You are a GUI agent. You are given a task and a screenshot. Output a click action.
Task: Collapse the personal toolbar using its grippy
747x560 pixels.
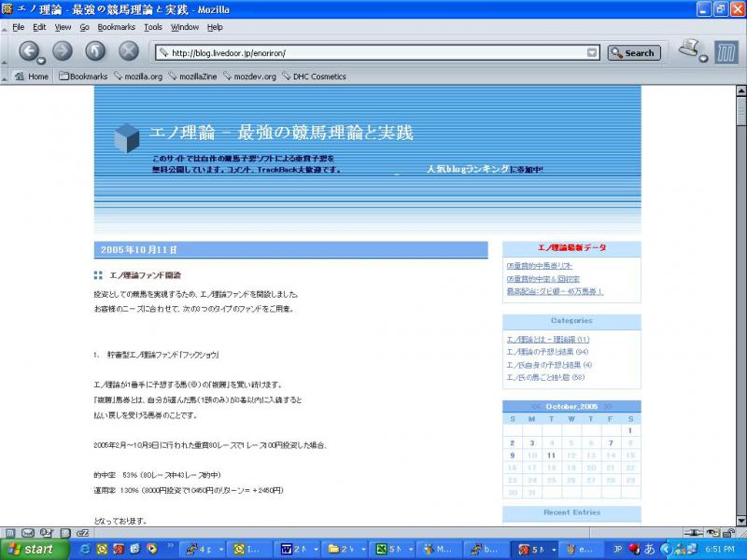coord(5,77)
